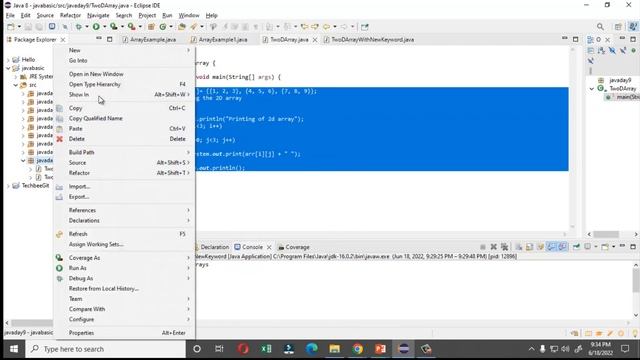Expand the Hello project in Package Explorer
The height and width of the screenshot is (360, 640).
coord(8,60)
